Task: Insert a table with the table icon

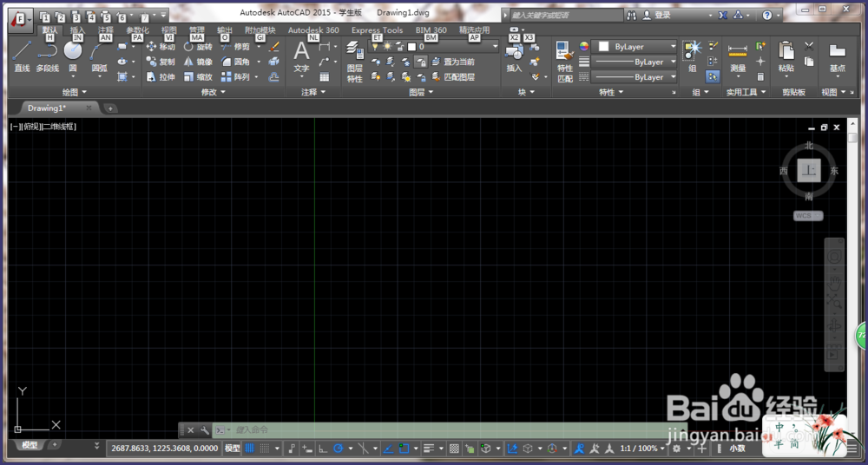Action: [325, 77]
